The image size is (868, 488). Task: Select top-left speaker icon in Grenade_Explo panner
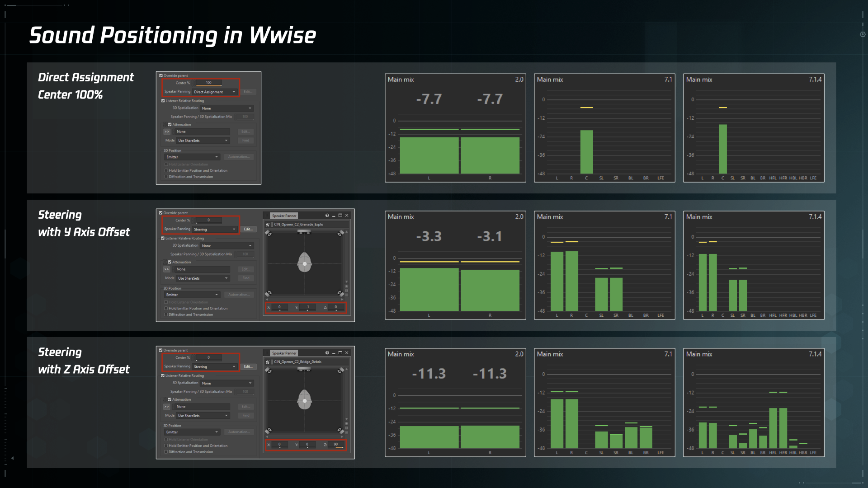268,233
